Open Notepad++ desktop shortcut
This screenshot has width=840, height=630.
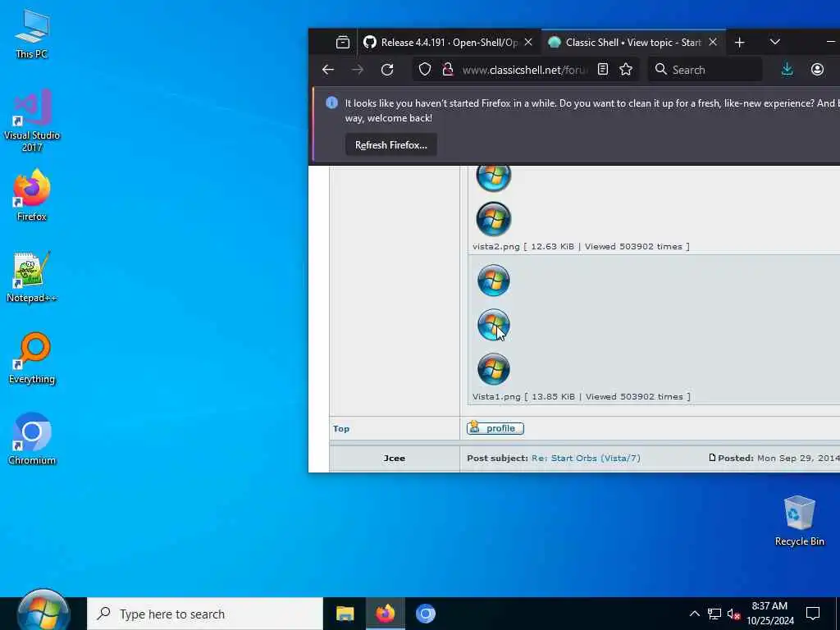point(32,277)
